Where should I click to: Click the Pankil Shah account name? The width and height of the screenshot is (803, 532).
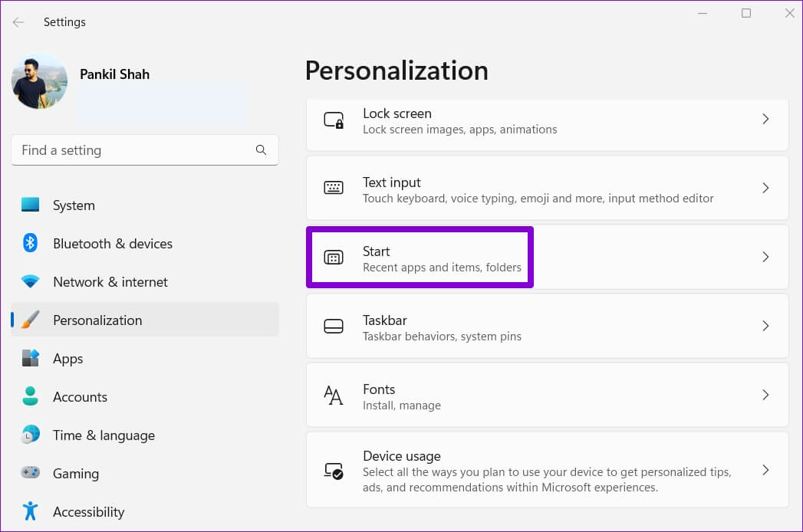[115, 74]
